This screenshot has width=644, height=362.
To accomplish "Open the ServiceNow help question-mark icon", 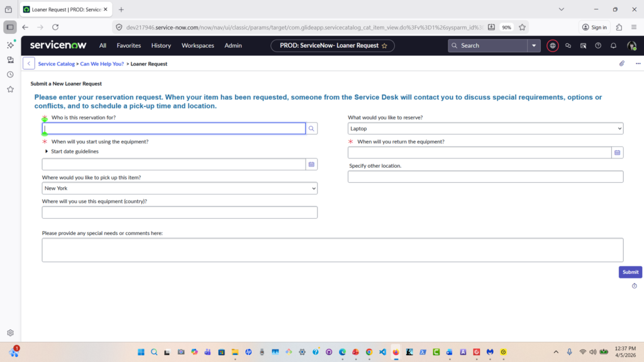I will tap(598, 46).
